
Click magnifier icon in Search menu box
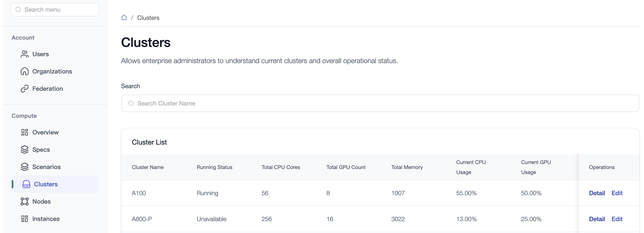pos(18,10)
